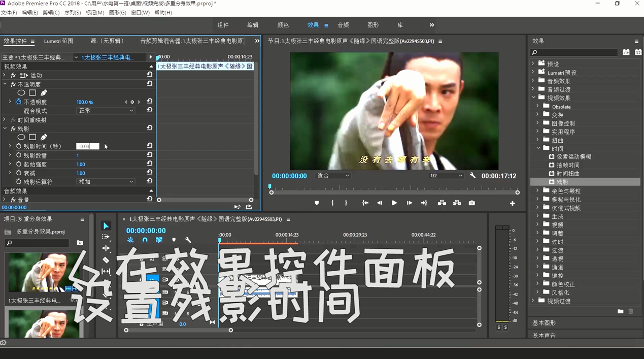Screen dimensions: 644x359
Task: Select 时间扭曲 effect in list
Action: click(x=568, y=174)
